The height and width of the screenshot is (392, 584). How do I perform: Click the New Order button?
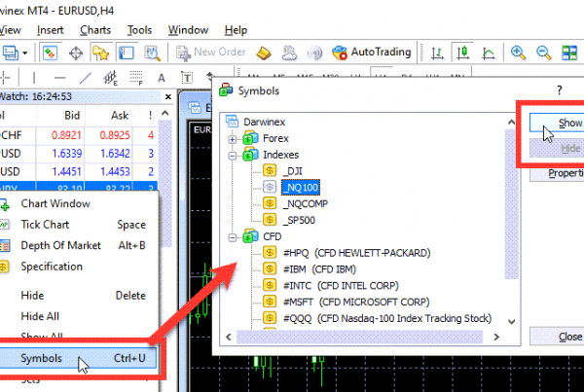coord(211,53)
